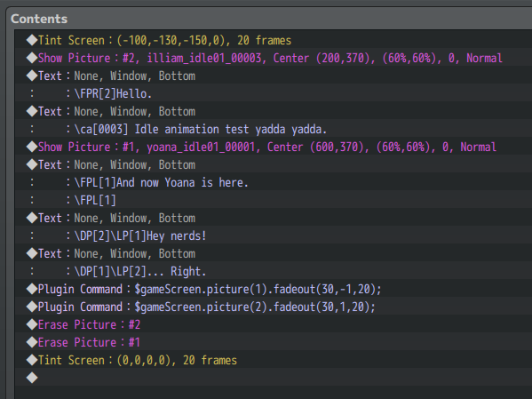
Task: Click the diamond icon before Erase Picture #2
Action: click(x=32, y=324)
